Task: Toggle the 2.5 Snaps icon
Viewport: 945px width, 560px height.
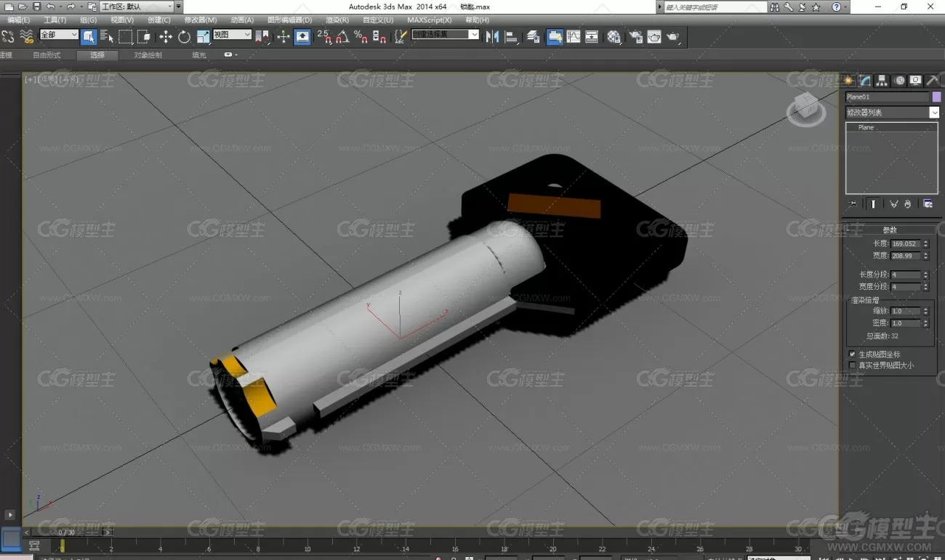Action: pos(324,36)
